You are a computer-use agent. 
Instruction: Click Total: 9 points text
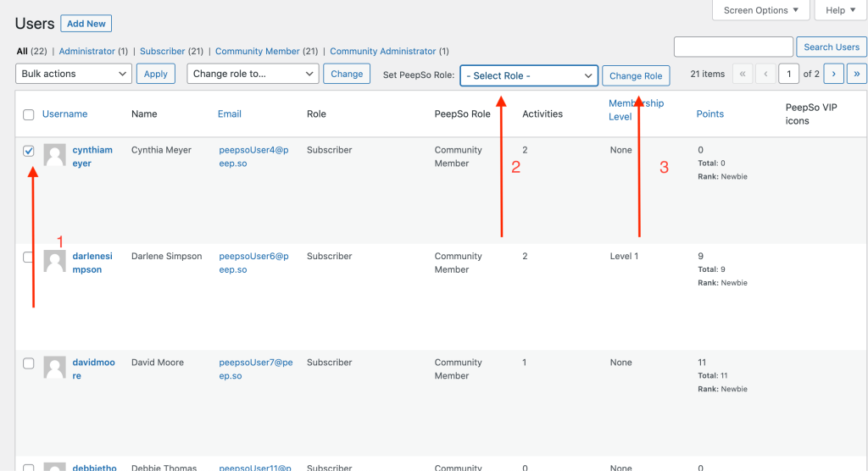coord(711,269)
